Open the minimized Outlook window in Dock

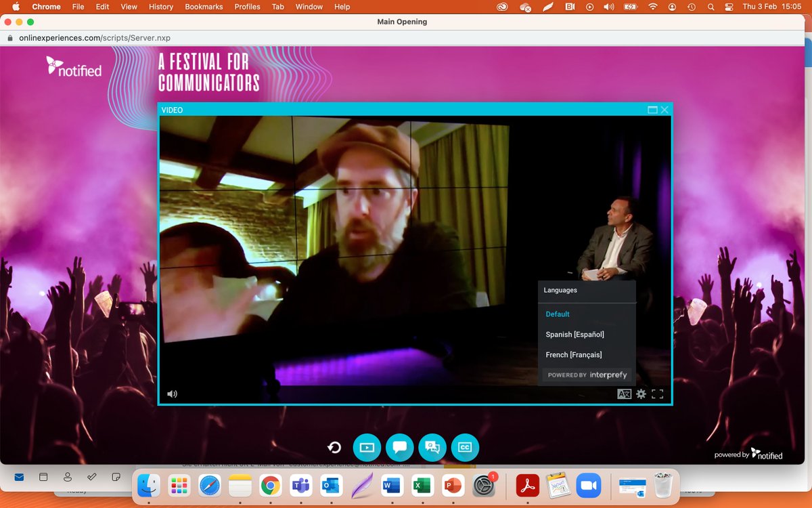pos(632,486)
